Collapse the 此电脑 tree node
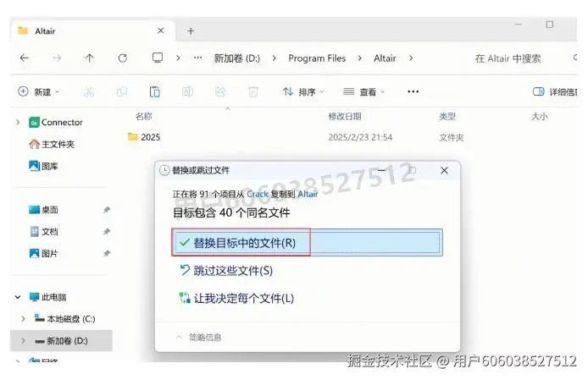Screen dimensions: 588x380 click(x=18, y=297)
